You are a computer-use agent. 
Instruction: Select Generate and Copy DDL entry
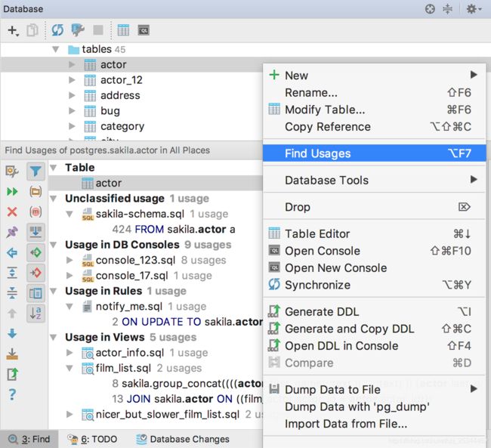coord(374,329)
